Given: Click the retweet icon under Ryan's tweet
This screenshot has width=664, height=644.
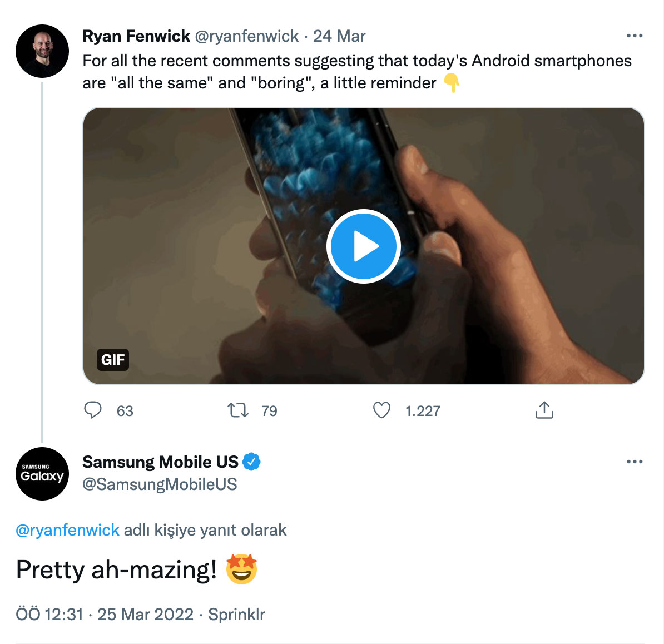Looking at the screenshot, I should click(x=238, y=410).
